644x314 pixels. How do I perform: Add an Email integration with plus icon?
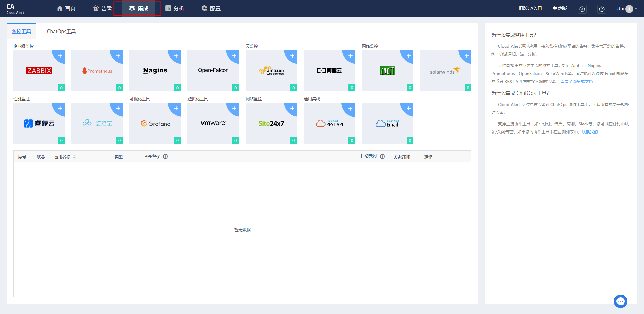409,108
